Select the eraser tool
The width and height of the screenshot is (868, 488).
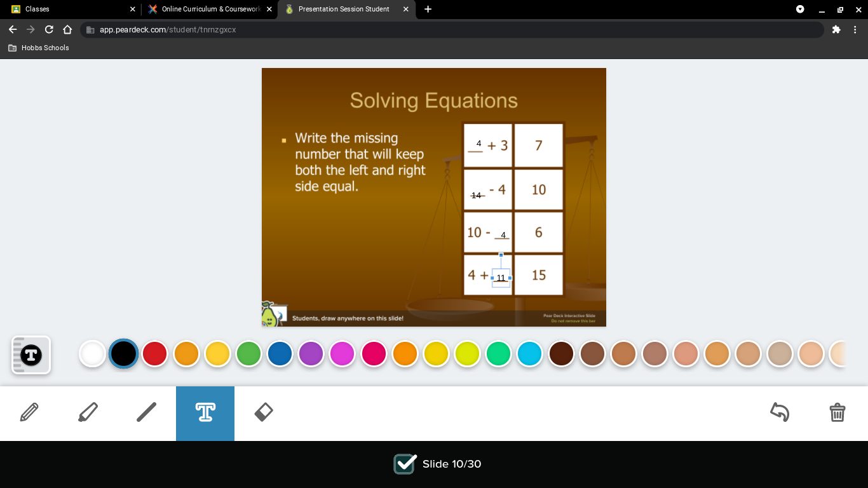(x=264, y=413)
